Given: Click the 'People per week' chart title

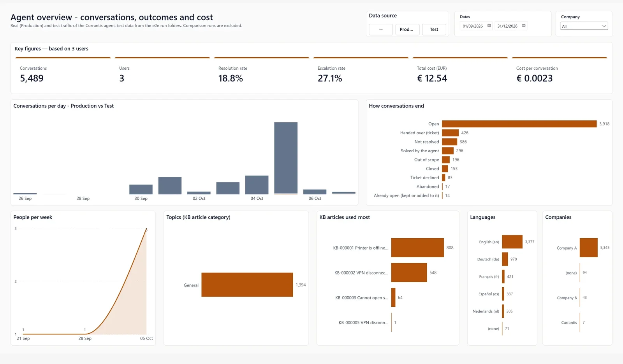Looking at the screenshot, I should [33, 217].
